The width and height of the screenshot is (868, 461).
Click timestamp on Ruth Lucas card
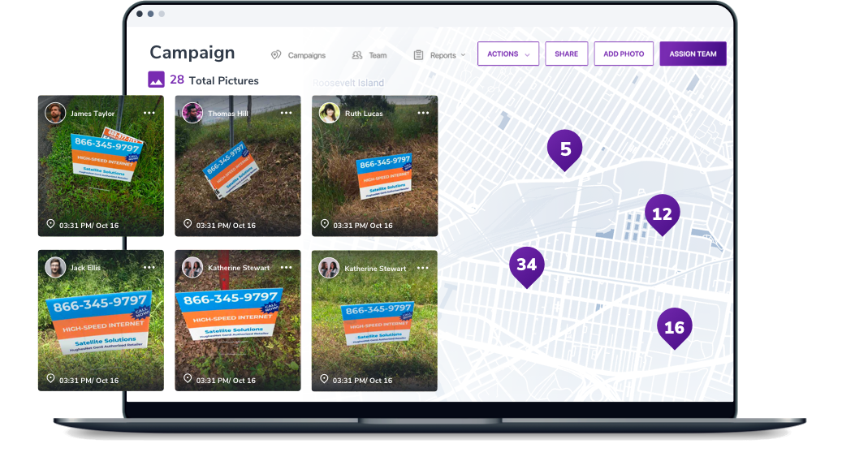click(363, 226)
